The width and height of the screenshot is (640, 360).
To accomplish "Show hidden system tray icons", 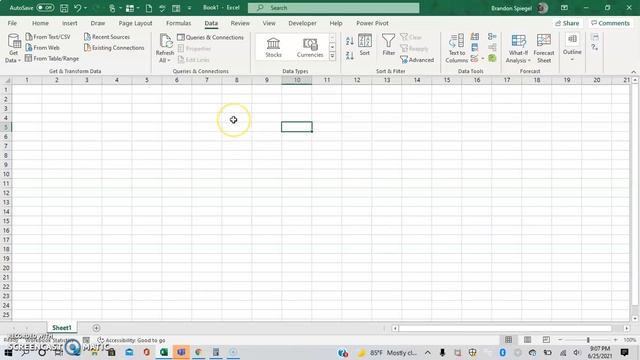I will [x=427, y=353].
